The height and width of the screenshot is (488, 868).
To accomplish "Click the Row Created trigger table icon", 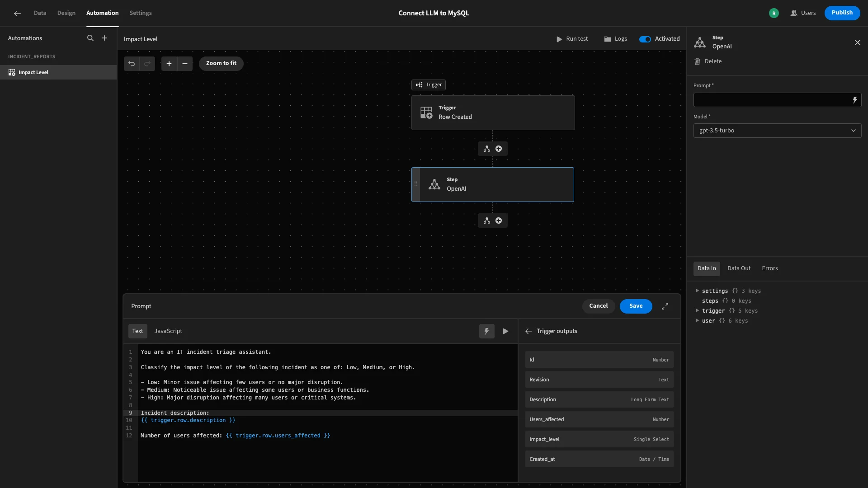I will pos(426,113).
